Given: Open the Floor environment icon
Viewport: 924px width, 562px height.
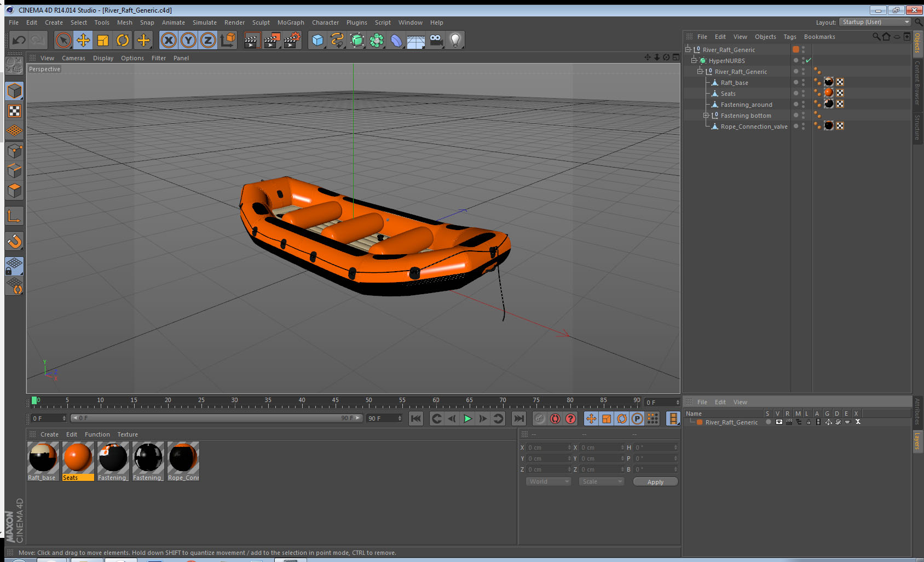Looking at the screenshot, I should point(416,40).
